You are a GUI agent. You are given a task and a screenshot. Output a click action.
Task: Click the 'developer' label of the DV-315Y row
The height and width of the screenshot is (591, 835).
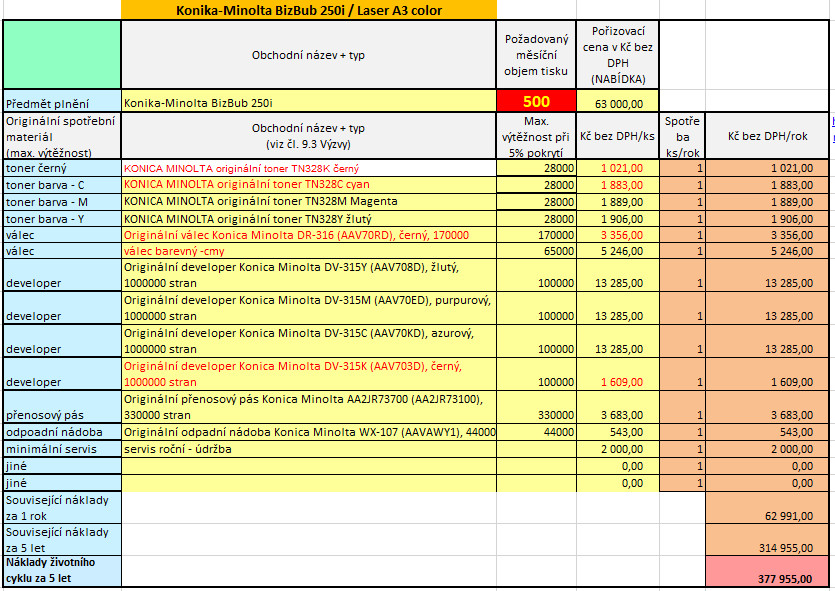click(62, 275)
